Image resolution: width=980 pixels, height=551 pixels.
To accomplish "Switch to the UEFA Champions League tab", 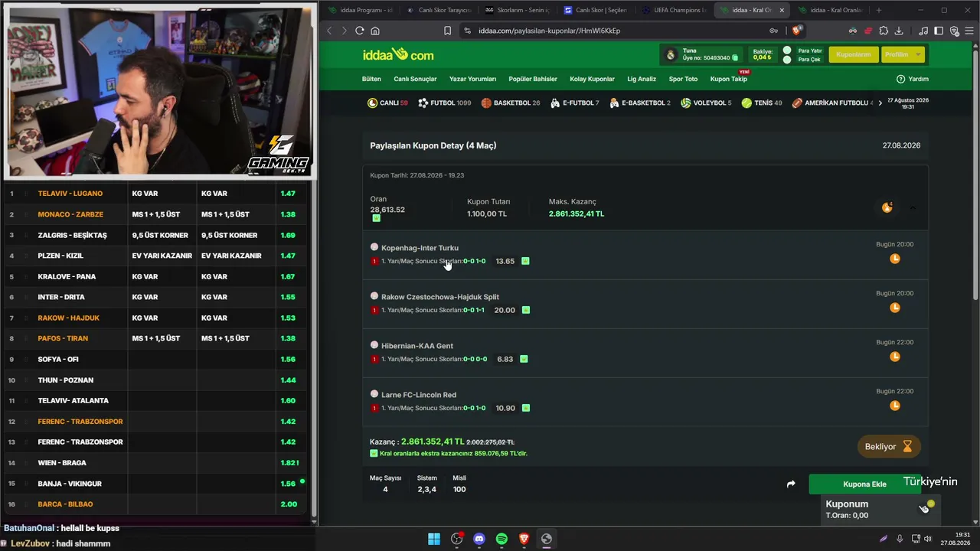I will coord(674,10).
